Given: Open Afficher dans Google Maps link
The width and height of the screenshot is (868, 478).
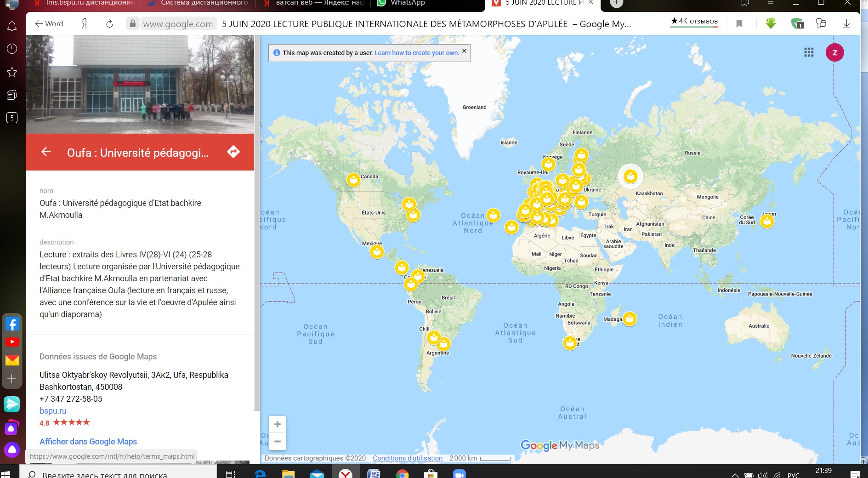Looking at the screenshot, I should coord(88,441).
